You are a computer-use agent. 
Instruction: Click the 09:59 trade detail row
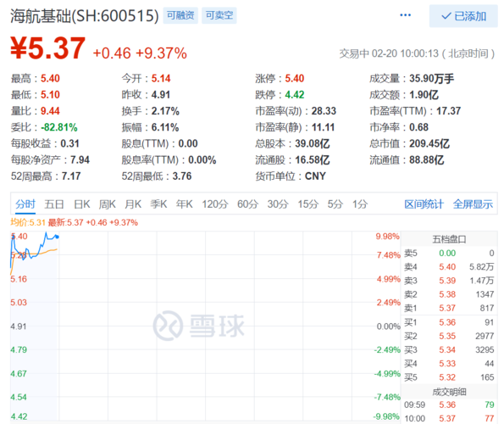(x=449, y=404)
